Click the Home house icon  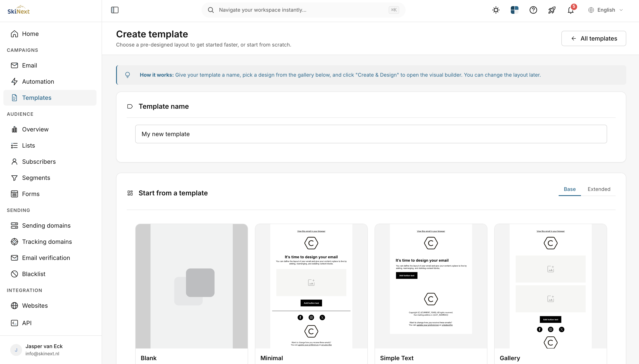click(14, 34)
